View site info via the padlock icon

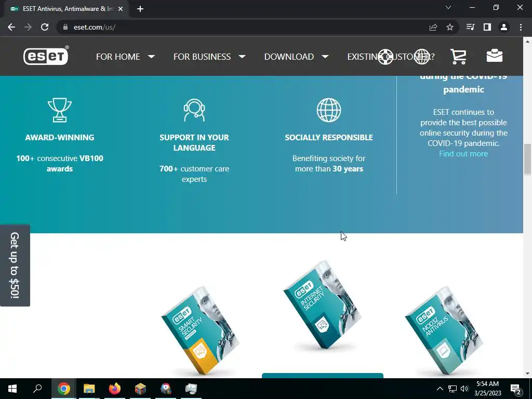[65, 27]
